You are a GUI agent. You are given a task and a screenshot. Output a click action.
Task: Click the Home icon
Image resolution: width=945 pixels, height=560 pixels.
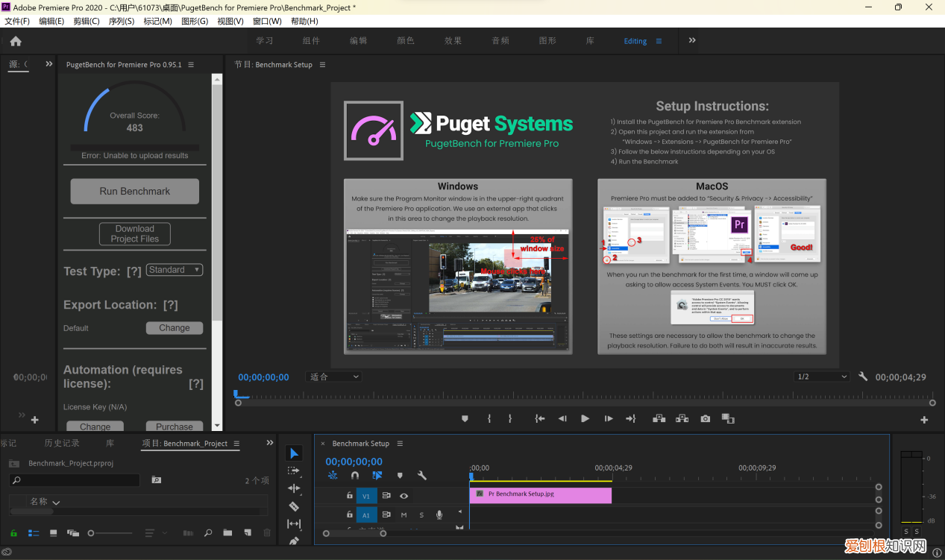[x=16, y=41]
